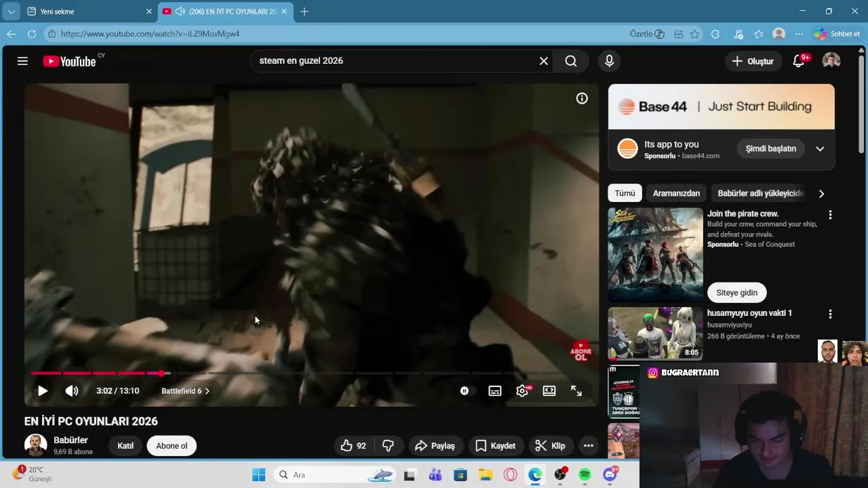
Task: Select the Aramanızdan filter chip
Action: [676, 193]
